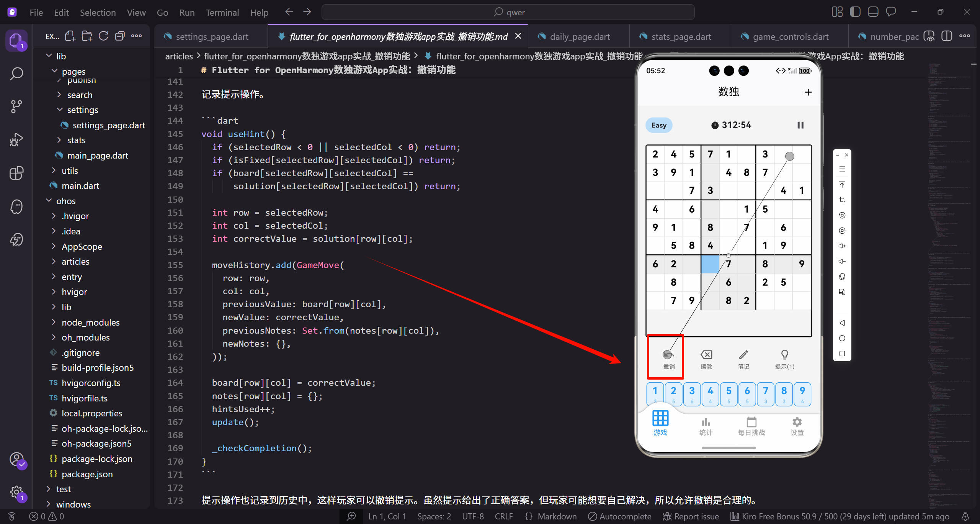Create a new folder in the explorer

coord(87,36)
